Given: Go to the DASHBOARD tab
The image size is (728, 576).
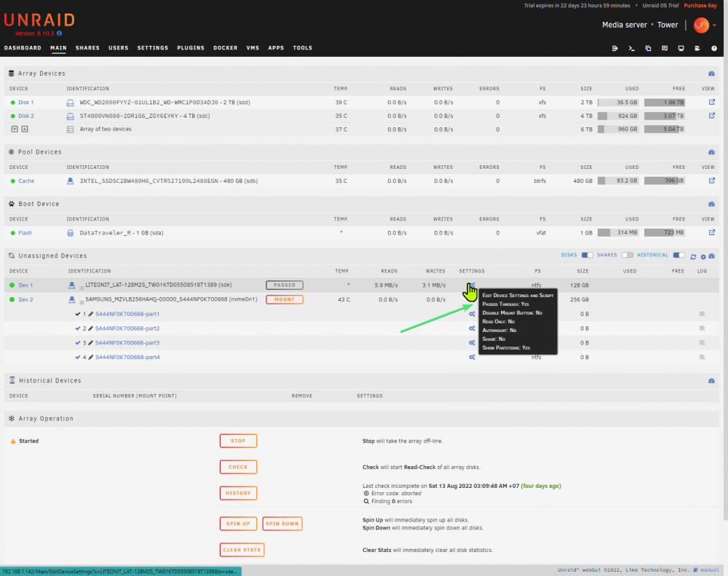Looking at the screenshot, I should tap(23, 48).
